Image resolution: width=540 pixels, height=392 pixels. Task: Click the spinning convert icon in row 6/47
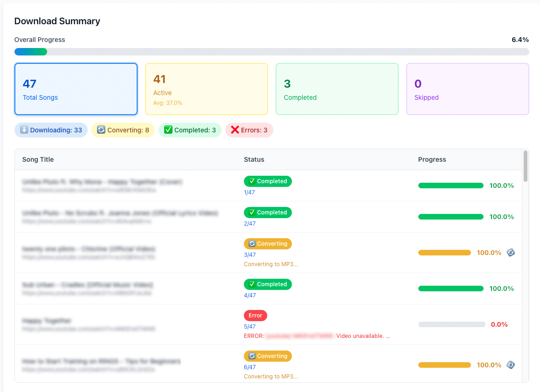click(x=511, y=365)
